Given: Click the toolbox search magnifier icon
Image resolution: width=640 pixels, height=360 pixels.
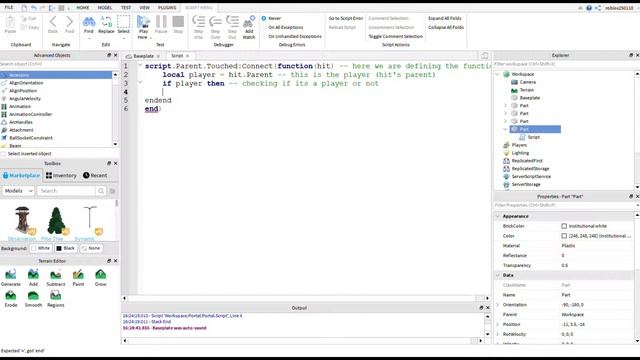Looking at the screenshot, I should [101, 191].
